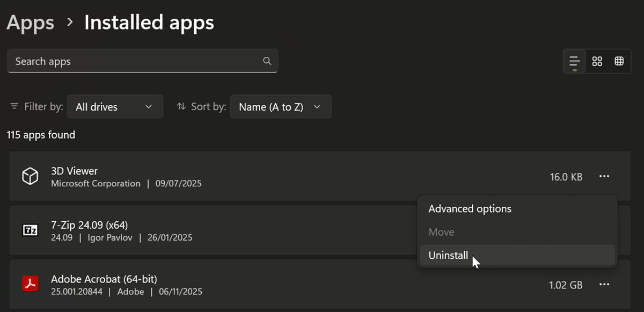Switch to list view layout
Viewport: 644px width, 312px height.
574,61
